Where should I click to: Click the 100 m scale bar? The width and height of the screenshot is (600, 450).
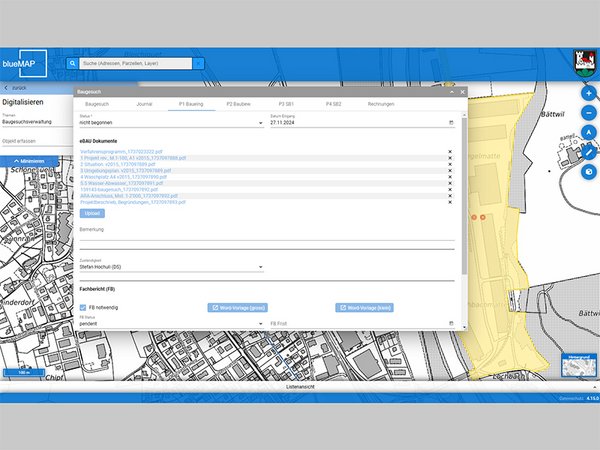[24, 372]
